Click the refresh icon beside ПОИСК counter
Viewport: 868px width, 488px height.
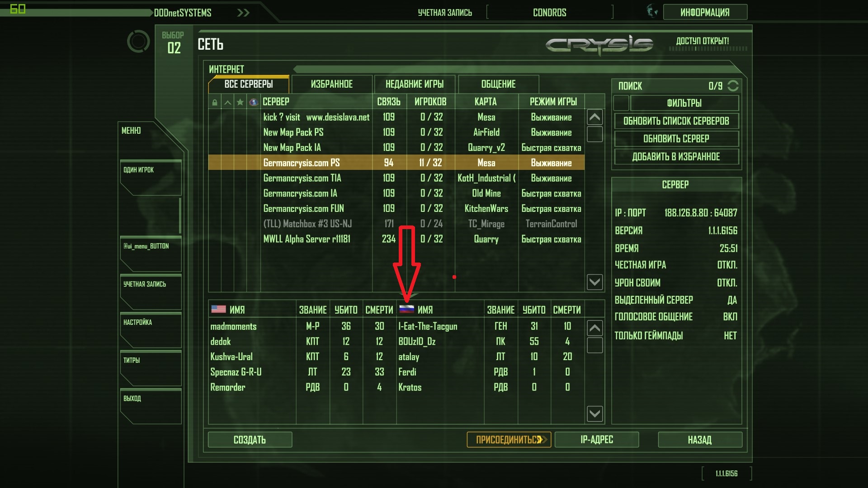733,86
